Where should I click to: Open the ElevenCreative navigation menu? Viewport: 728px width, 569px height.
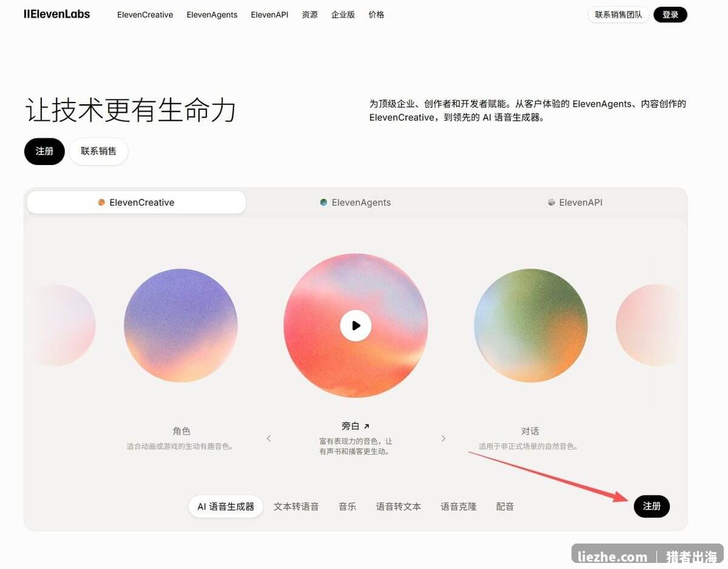145,15
